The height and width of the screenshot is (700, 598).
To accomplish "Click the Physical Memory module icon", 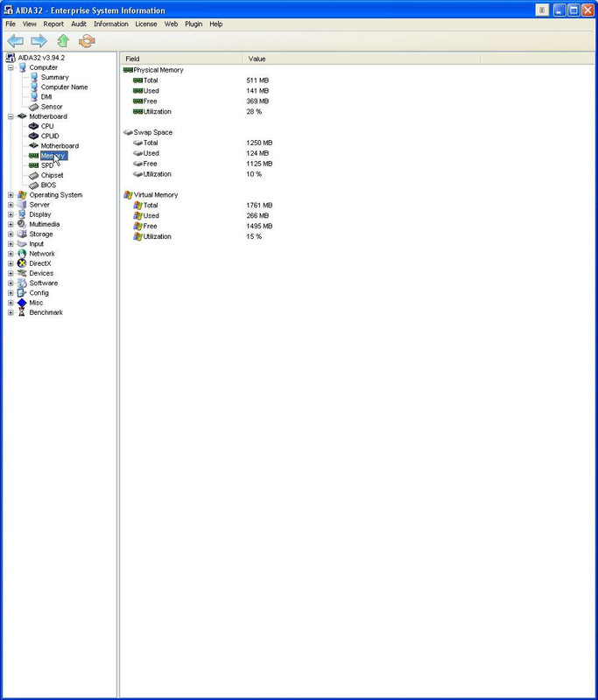I will click(128, 70).
